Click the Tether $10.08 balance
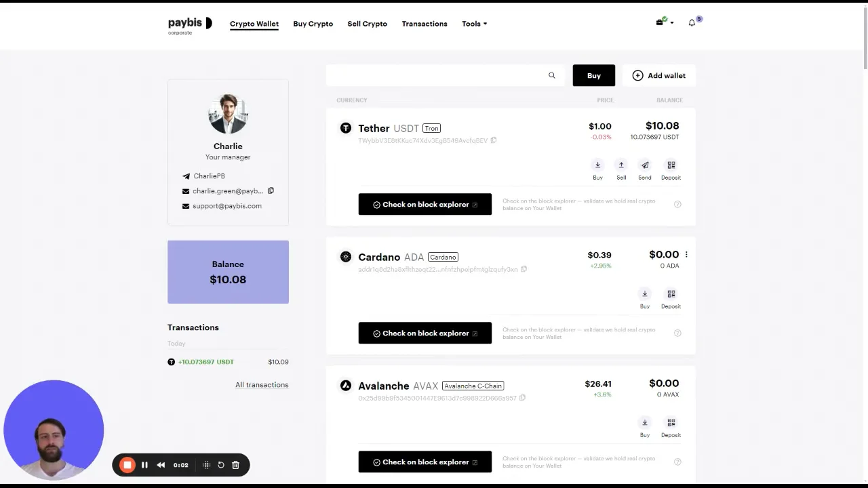 (662, 125)
